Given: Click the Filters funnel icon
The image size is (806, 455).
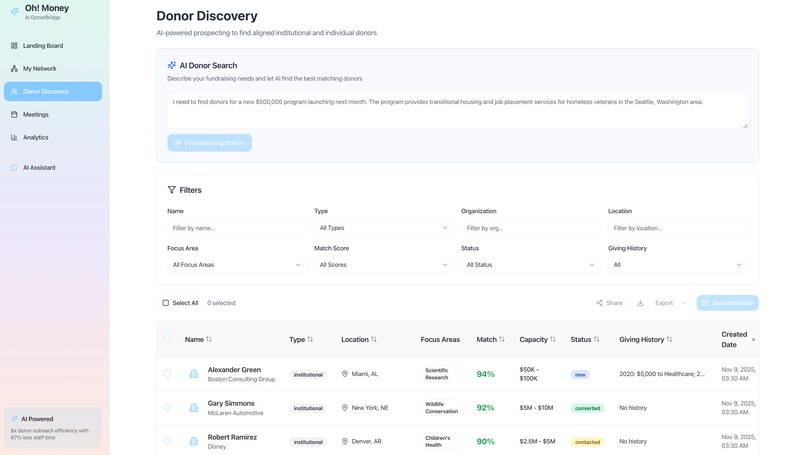Looking at the screenshot, I should tap(172, 190).
